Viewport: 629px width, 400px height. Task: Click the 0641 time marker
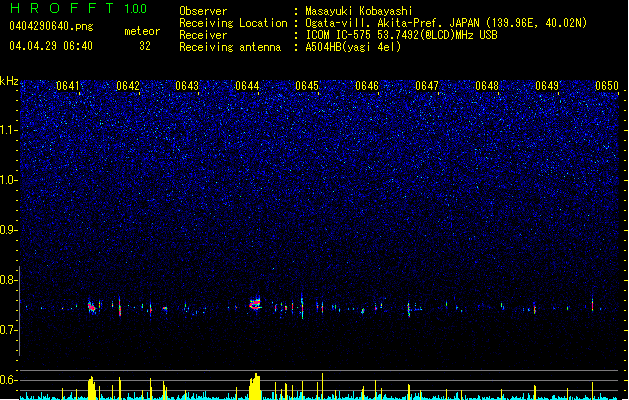pyautogui.click(x=68, y=86)
